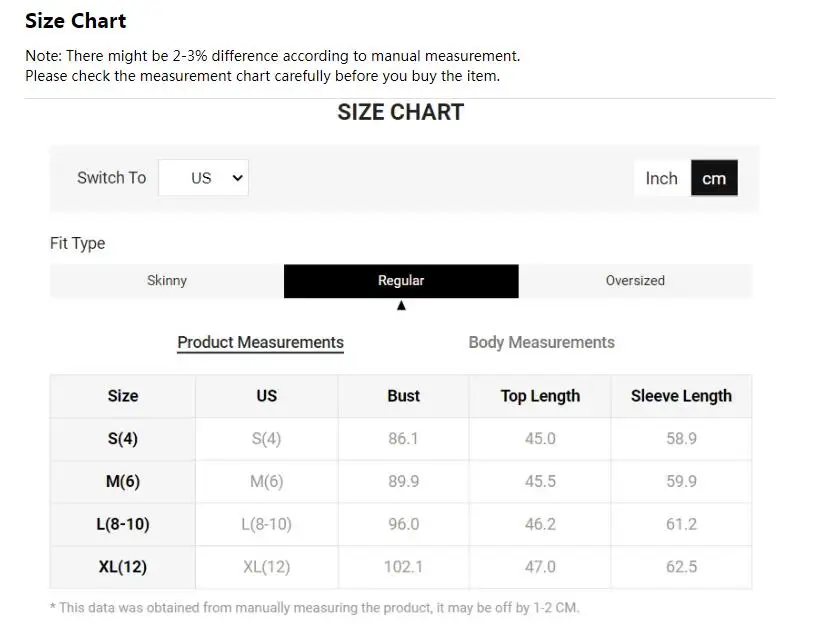
Task: Click the Bust column header
Action: tap(403, 396)
